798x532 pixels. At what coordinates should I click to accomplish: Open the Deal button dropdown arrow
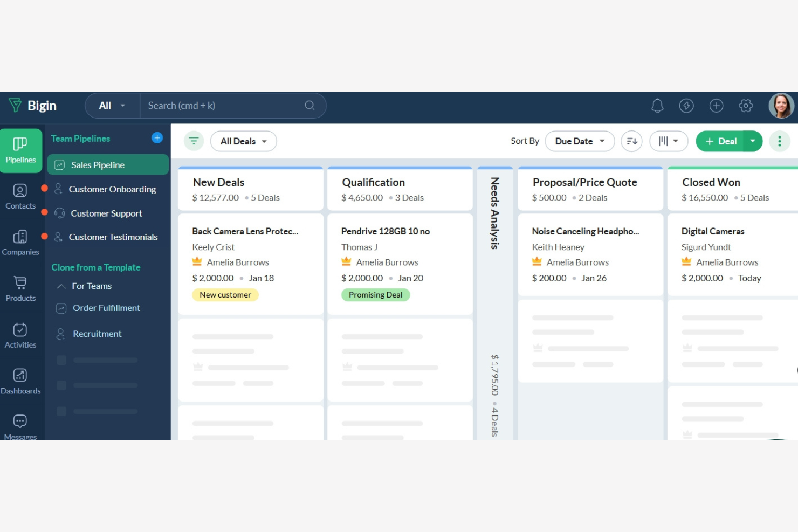click(753, 141)
